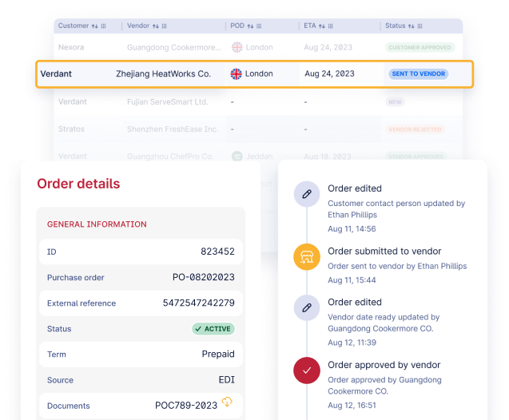Click VENDOR APPROVED status badge
509x420 pixels.
416,157
